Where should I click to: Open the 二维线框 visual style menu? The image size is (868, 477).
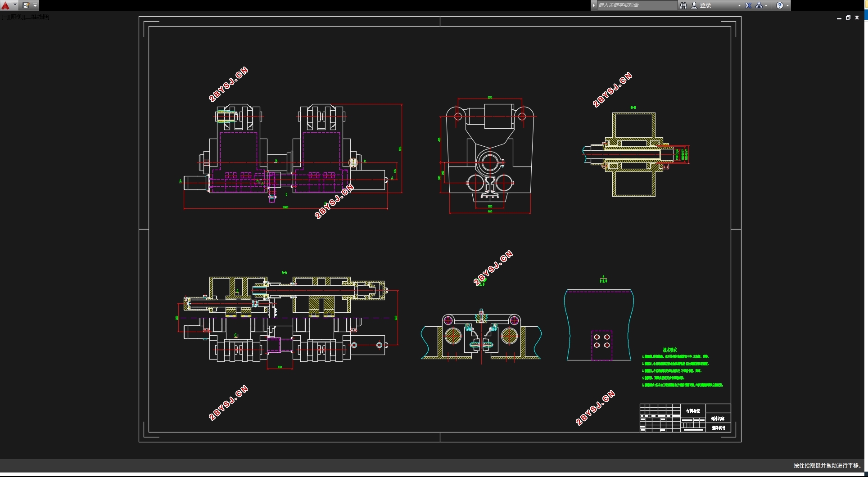point(37,17)
